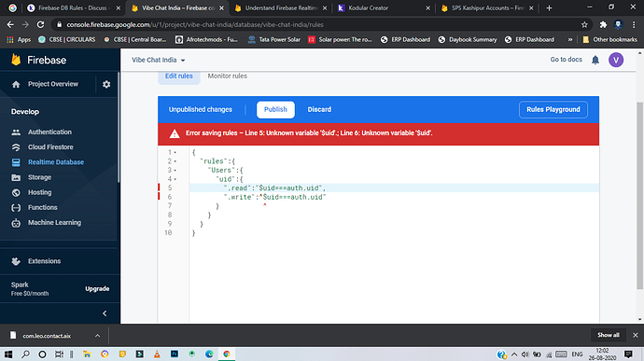Image resolution: width=644 pixels, height=361 pixels.
Task: Collapse code fold arrow on line 2
Action: [x=175, y=161]
